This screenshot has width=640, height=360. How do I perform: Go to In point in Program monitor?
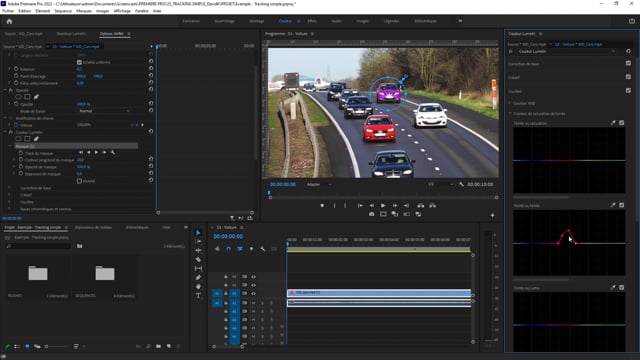click(360, 206)
